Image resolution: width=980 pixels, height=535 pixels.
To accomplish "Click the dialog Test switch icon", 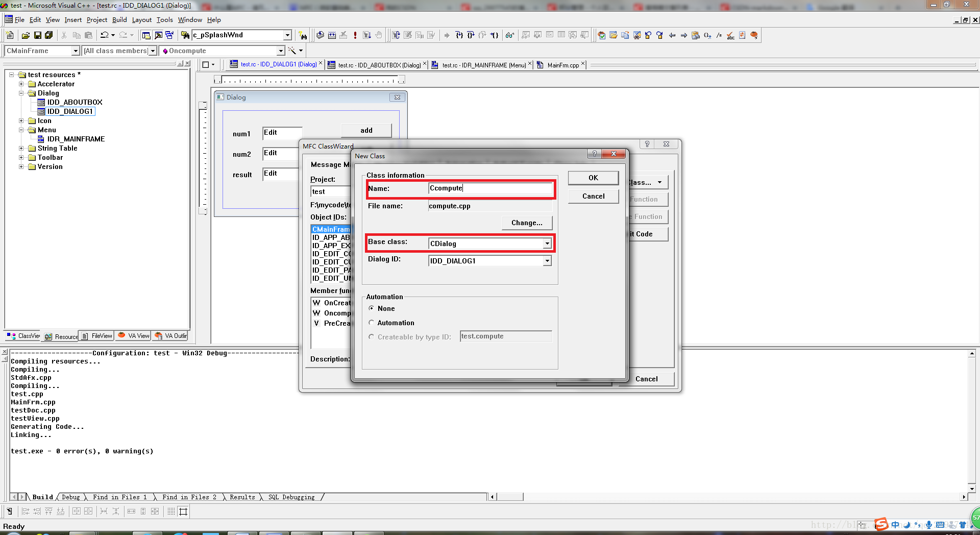I will 9,511.
